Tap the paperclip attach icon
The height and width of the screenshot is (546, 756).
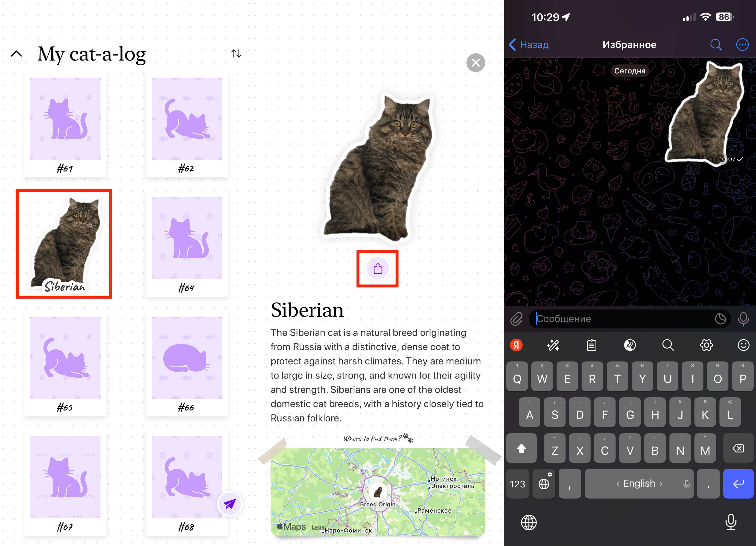coord(516,319)
